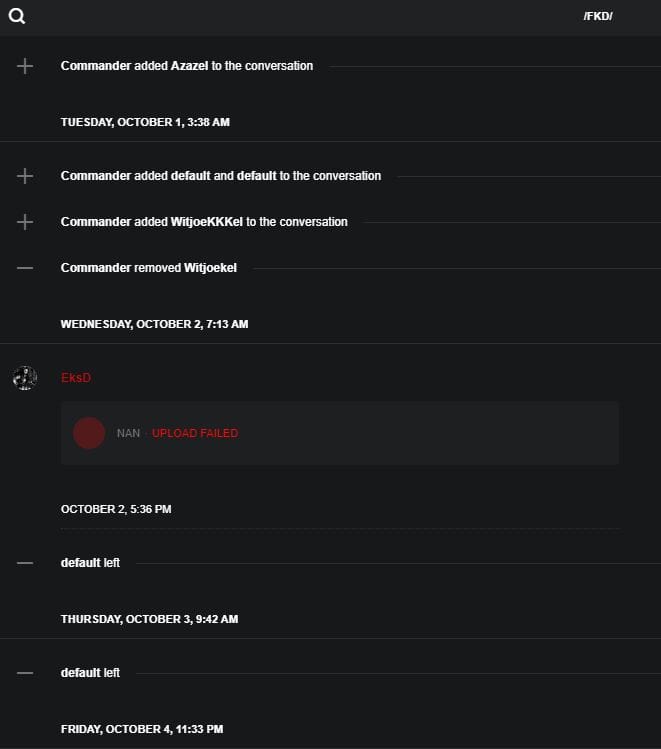Click plus icon next to default and default event
Image resolution: width=661 pixels, height=749 pixels.
(25, 176)
